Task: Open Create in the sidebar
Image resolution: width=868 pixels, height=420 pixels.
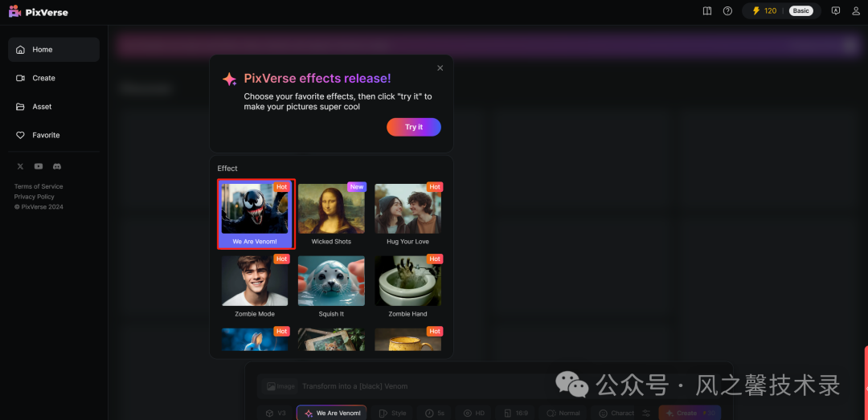Action: coord(54,78)
